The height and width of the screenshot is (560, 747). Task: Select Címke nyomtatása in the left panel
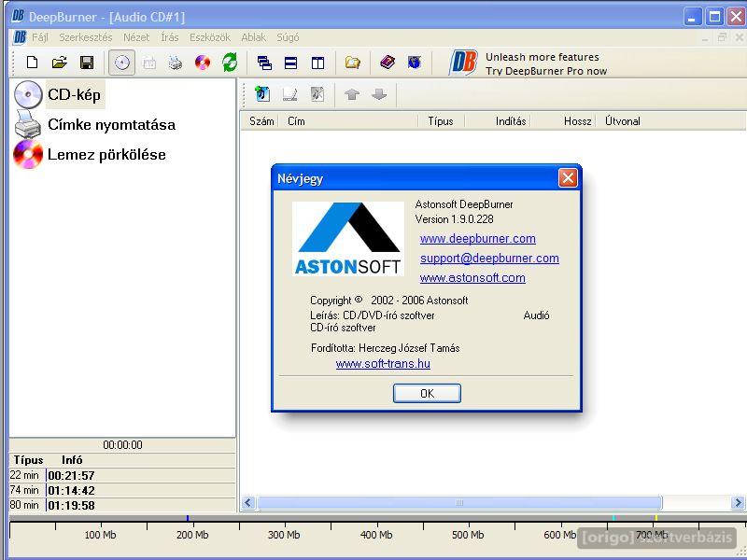(111, 125)
